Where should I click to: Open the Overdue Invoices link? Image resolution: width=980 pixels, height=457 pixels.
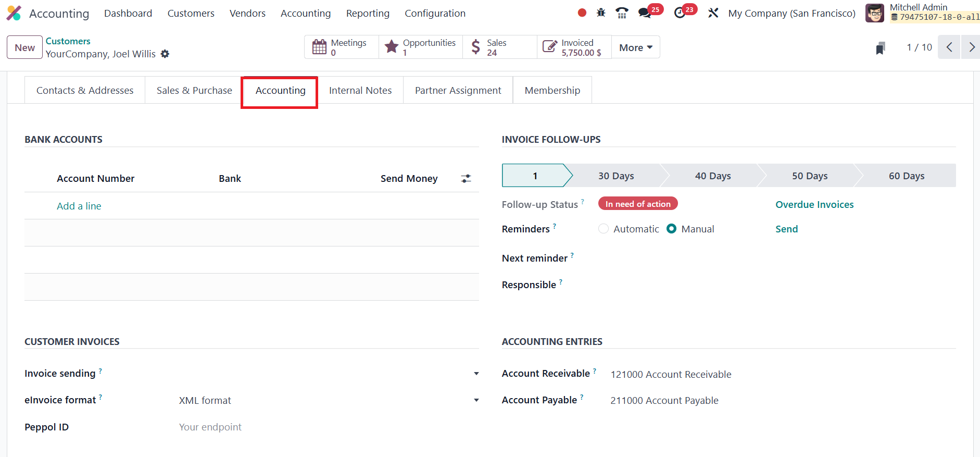click(814, 205)
